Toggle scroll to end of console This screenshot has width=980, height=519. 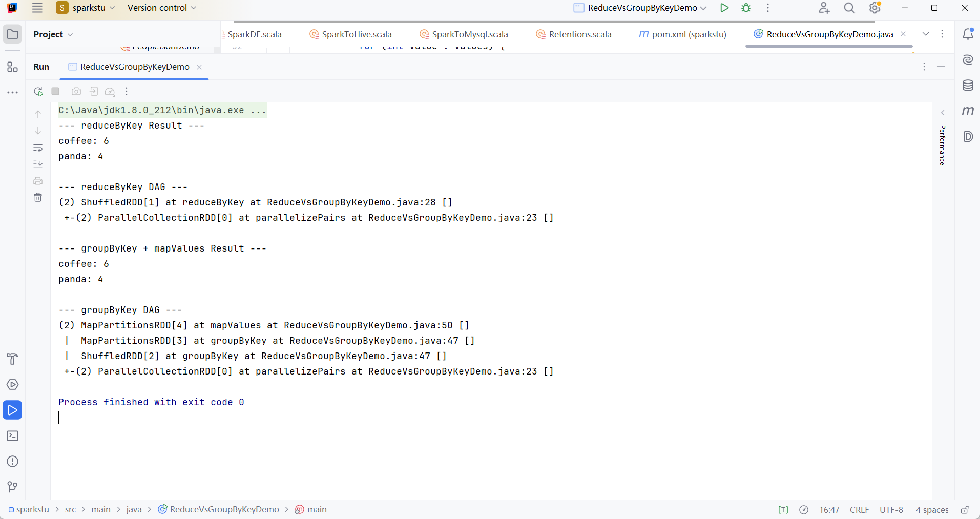tap(38, 164)
